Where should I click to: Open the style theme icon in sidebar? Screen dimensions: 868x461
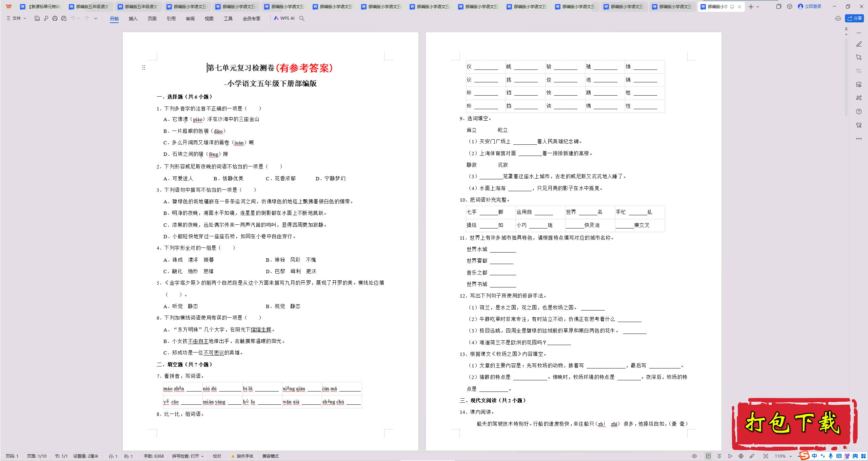tap(859, 84)
